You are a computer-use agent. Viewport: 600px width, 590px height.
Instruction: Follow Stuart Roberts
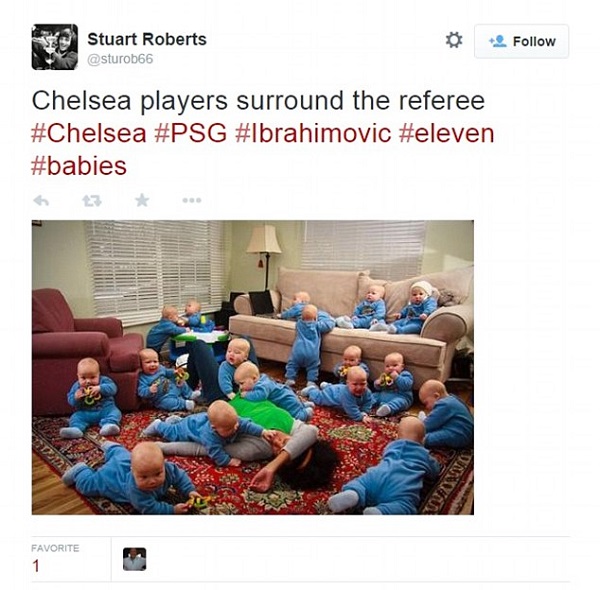[521, 41]
